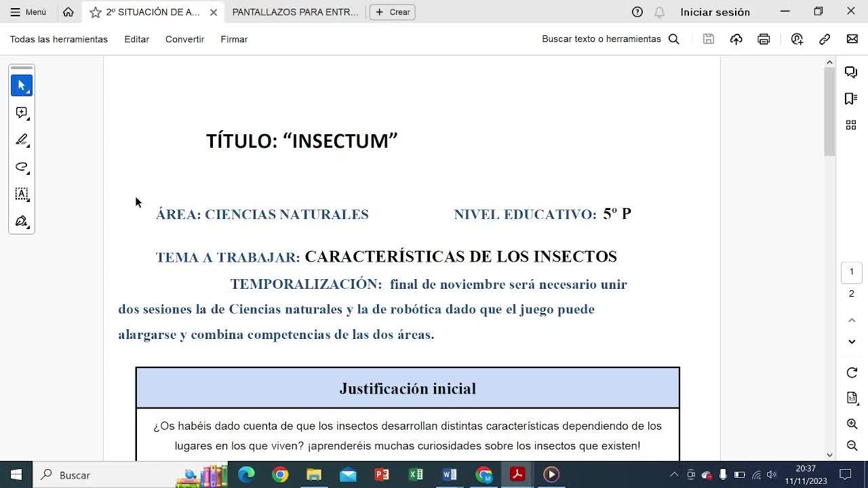This screenshot has width=868, height=488.
Task: Click the Crear button
Action: pyautogui.click(x=392, y=12)
